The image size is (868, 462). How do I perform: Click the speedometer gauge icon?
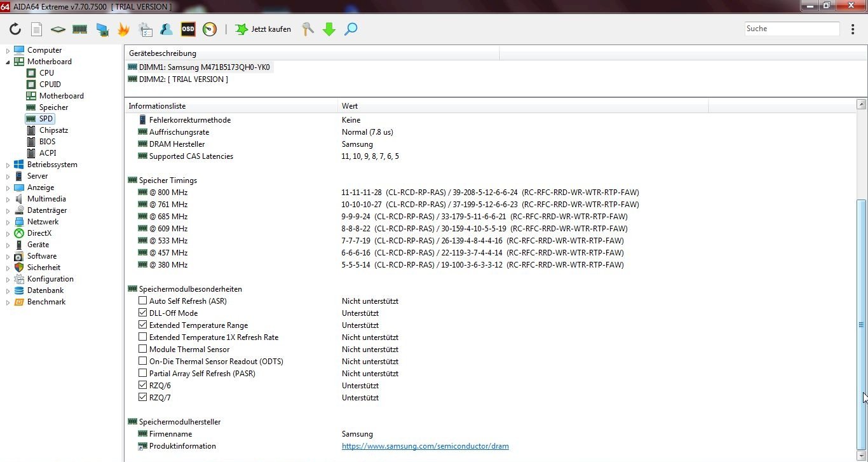(x=210, y=29)
